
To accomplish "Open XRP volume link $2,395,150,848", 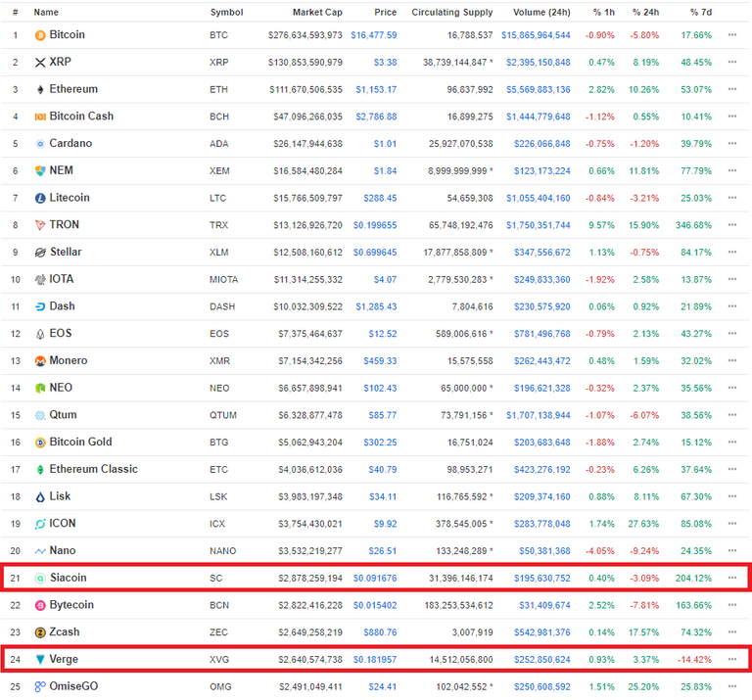I will [539, 63].
